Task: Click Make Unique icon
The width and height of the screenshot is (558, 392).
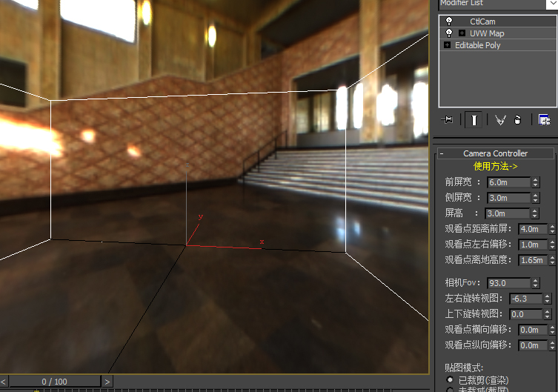Action: coord(499,119)
